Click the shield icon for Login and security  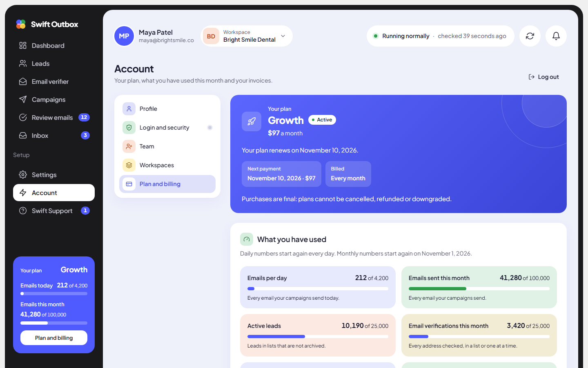coord(129,128)
